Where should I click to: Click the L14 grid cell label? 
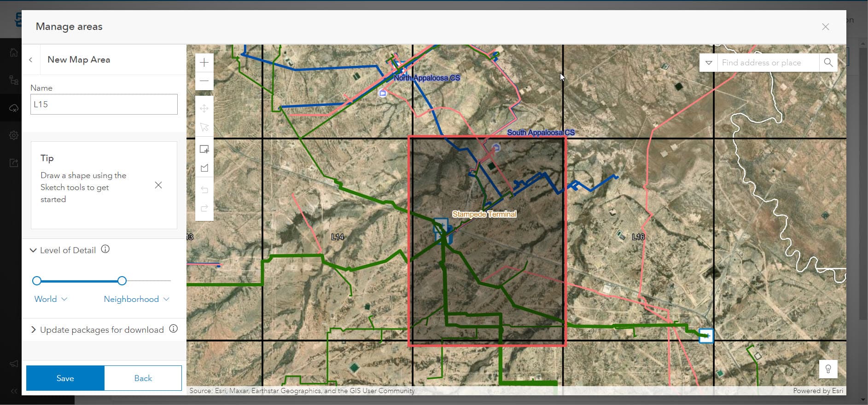(338, 237)
